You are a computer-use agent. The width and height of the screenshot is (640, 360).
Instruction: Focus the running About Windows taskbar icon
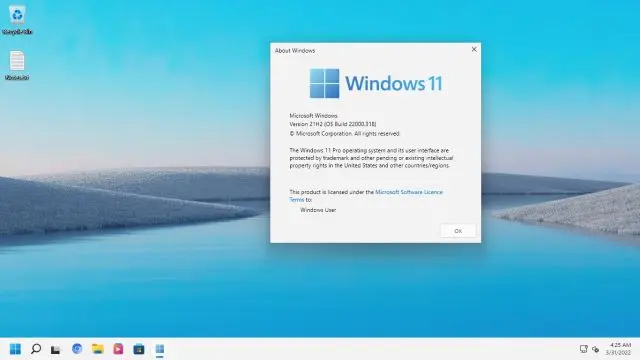click(x=160, y=349)
